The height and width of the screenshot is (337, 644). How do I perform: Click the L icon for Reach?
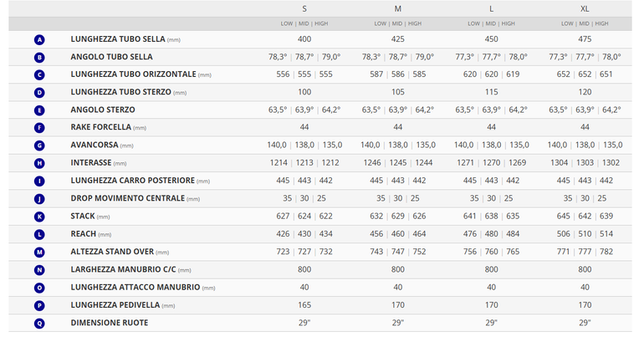pos(39,234)
